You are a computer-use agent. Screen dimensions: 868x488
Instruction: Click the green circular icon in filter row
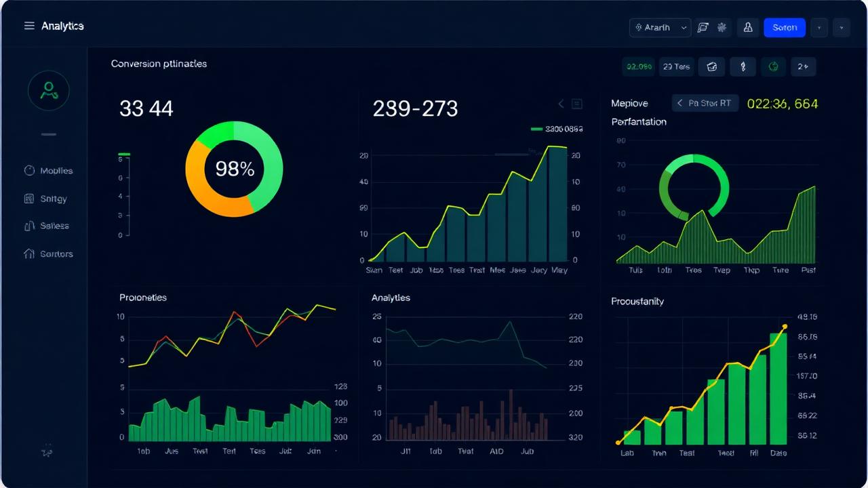point(772,66)
